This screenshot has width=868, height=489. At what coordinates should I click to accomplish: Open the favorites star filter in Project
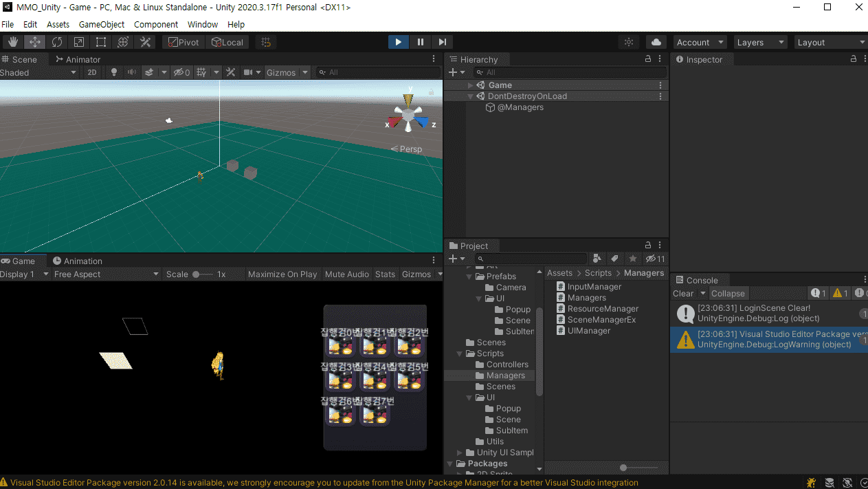click(x=633, y=259)
